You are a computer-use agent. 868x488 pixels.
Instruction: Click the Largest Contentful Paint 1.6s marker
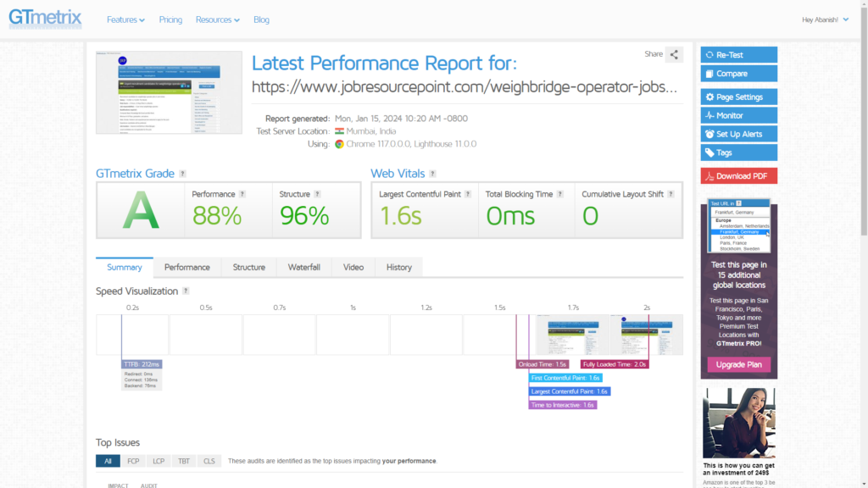(569, 391)
